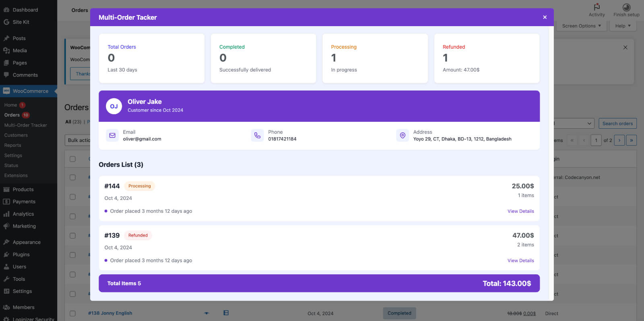This screenshot has height=321, width=644.
Task: Click the Total: 143.00$ footer amount
Action: tap(507, 284)
